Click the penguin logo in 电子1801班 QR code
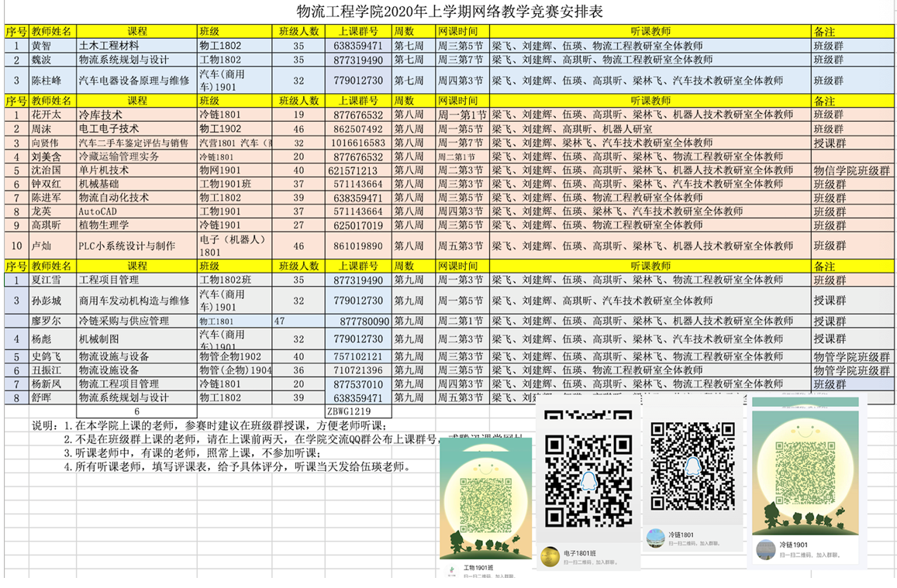 tap(588, 481)
